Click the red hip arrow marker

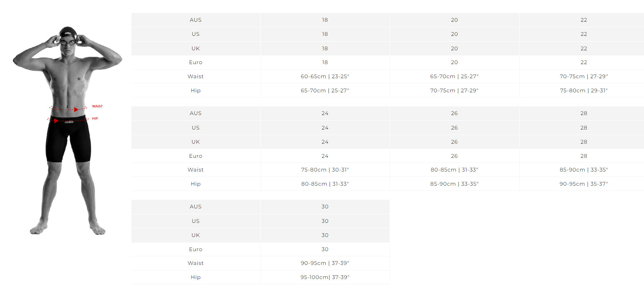56,121
